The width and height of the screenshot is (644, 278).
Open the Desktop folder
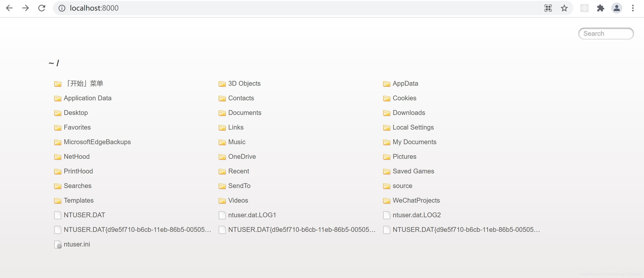[x=76, y=112]
